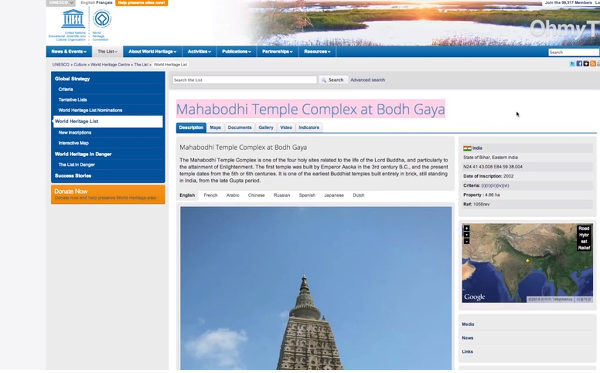
Task: Open the UNESCO dropdown at top left
Action: click(x=60, y=3)
